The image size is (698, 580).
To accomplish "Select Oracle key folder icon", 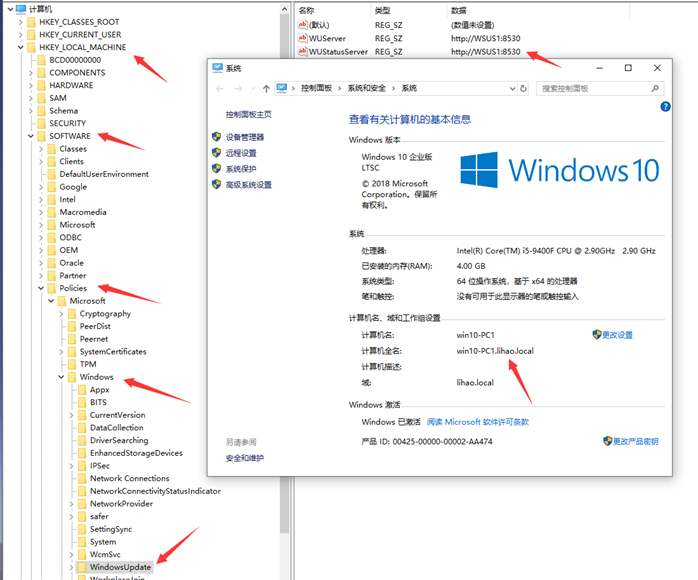I will coord(52,263).
